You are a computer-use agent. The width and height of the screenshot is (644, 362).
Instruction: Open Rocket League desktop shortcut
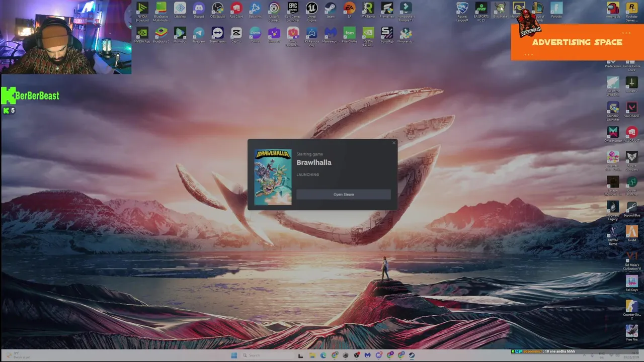pyautogui.click(x=462, y=11)
